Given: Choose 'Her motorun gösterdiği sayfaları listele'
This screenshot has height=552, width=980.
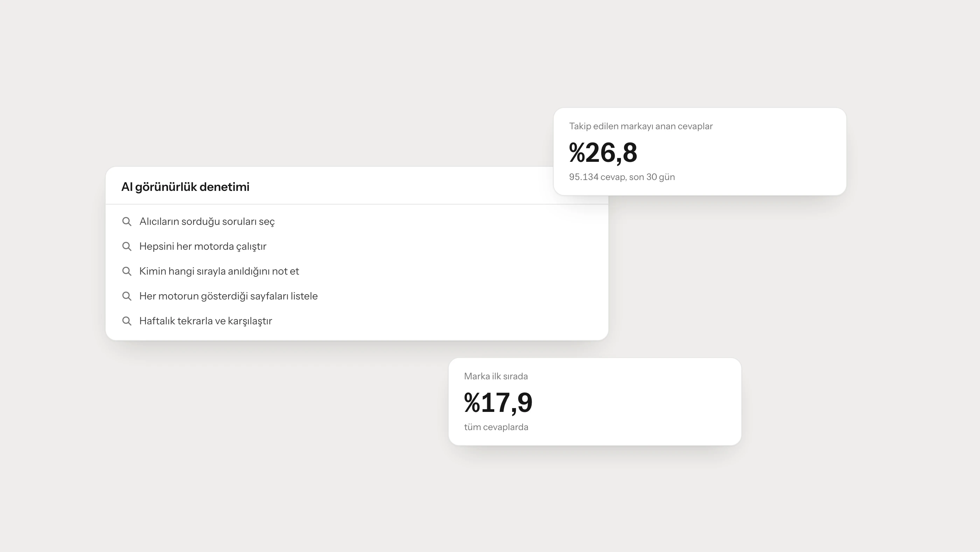Looking at the screenshot, I should pos(357,296).
